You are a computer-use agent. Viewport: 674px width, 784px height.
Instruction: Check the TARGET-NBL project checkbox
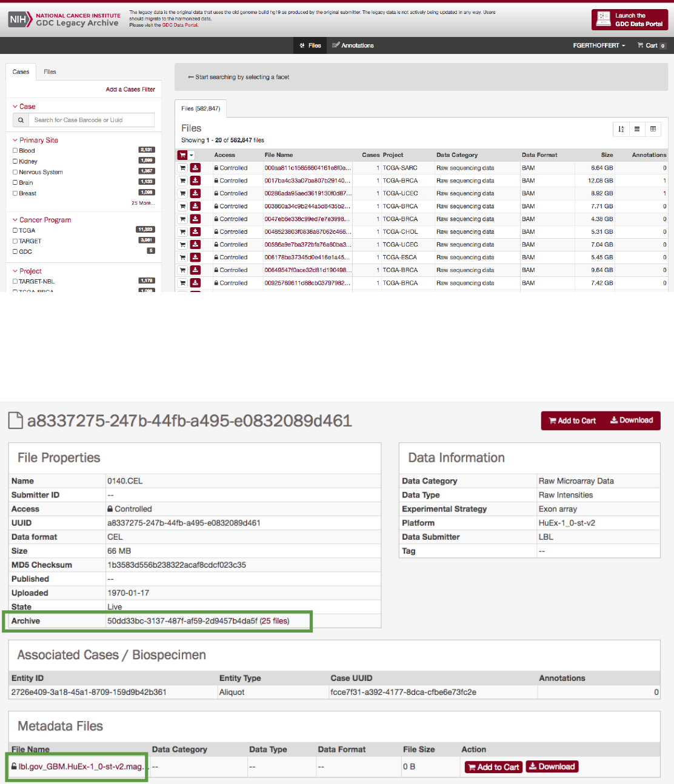coord(15,281)
